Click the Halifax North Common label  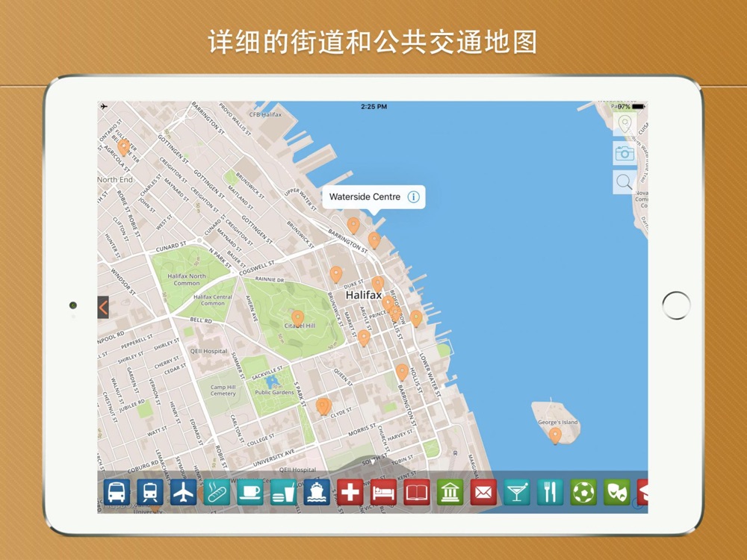(187, 279)
